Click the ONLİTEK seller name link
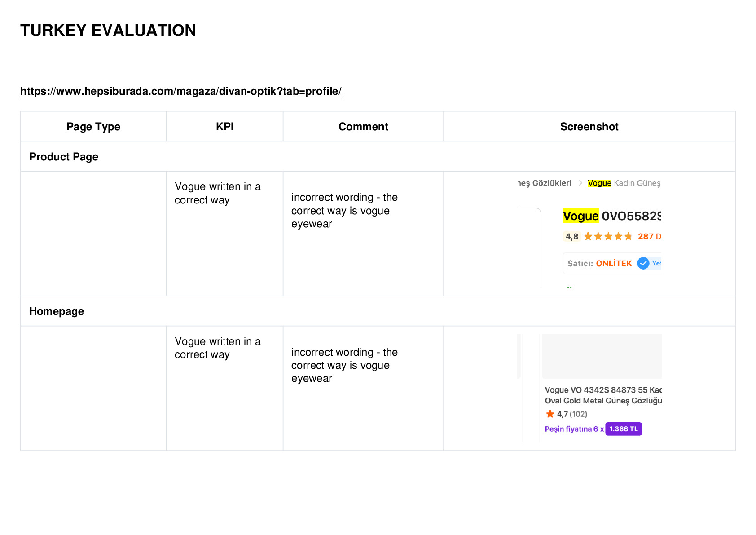The width and height of the screenshot is (756, 535). tap(614, 264)
